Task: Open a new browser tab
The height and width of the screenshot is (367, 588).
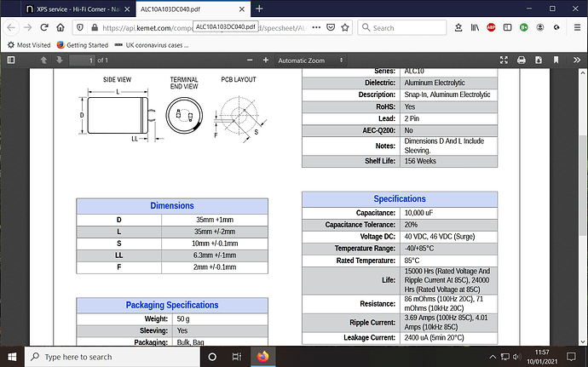Action: click(258, 9)
